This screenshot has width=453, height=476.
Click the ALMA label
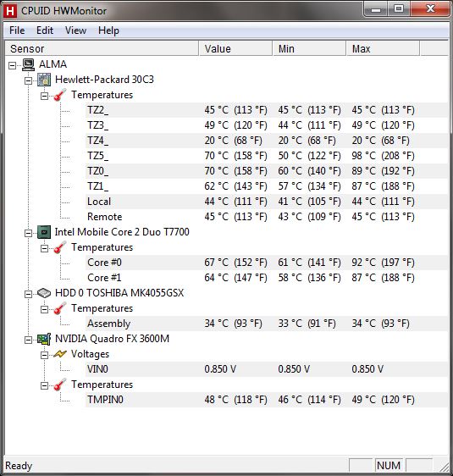click(x=52, y=64)
